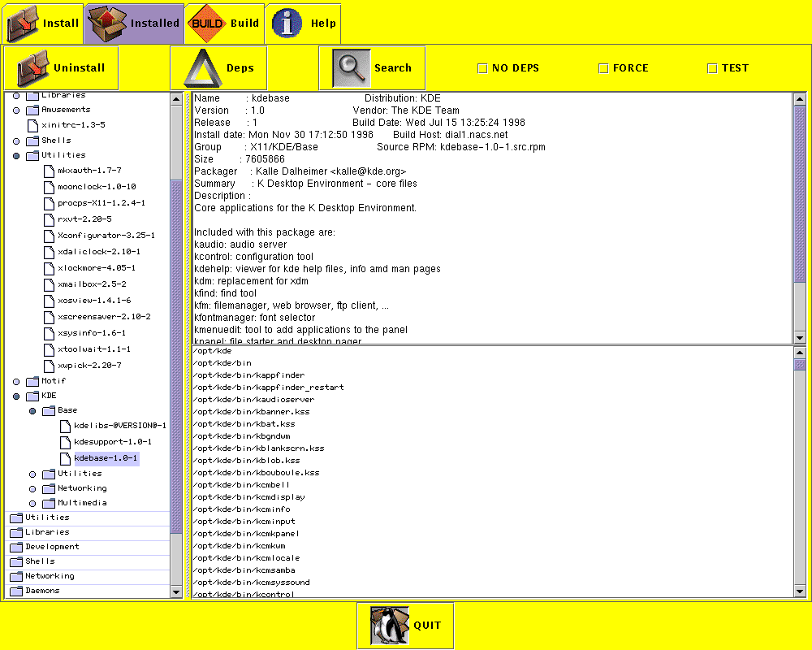
Task: Switch to the Install tab
Action: coord(42,24)
